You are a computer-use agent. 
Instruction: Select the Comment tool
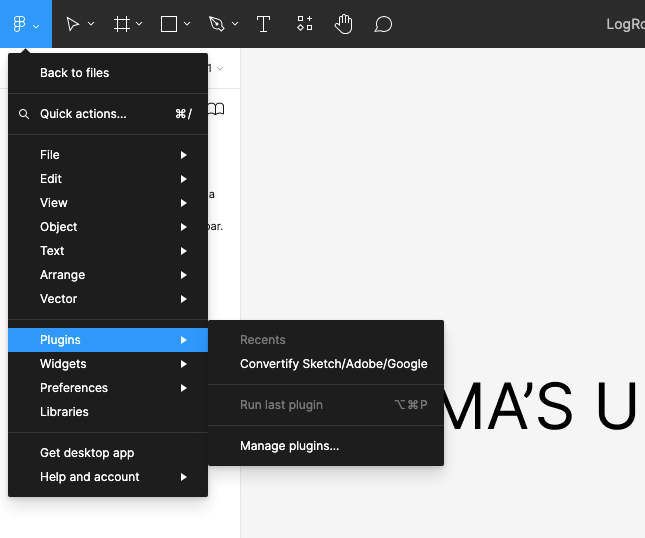coord(383,24)
